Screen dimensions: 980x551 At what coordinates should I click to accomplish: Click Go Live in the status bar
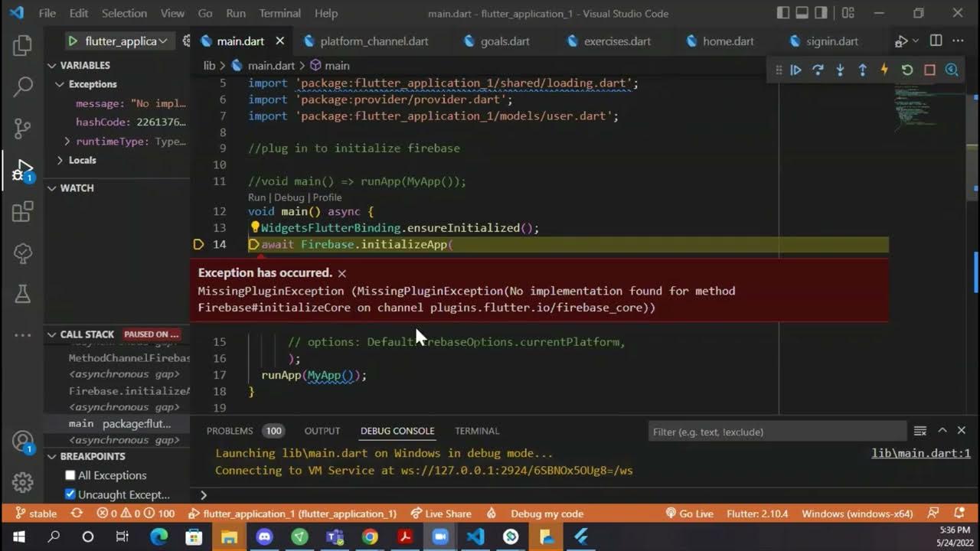point(689,514)
